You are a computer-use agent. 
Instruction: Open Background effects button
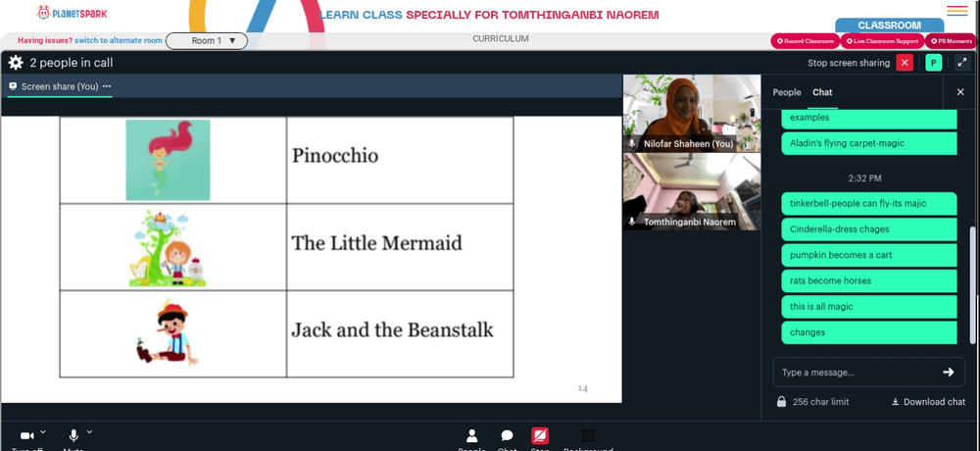pyautogui.click(x=588, y=439)
